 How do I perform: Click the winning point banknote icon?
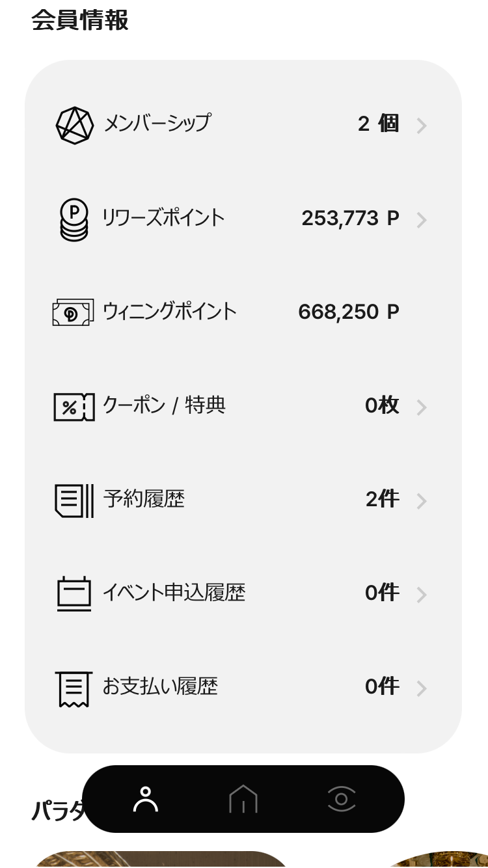click(x=73, y=312)
